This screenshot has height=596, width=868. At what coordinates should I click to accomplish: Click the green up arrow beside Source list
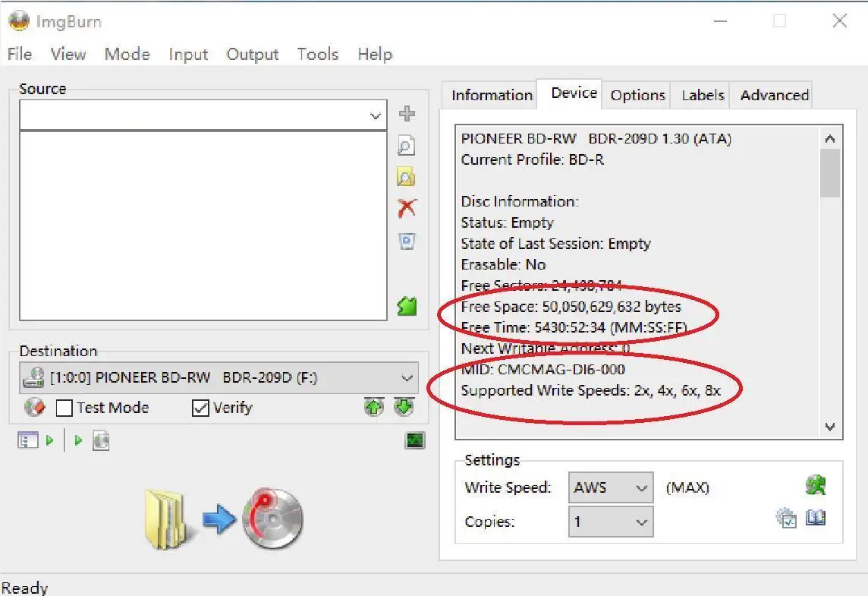click(407, 306)
